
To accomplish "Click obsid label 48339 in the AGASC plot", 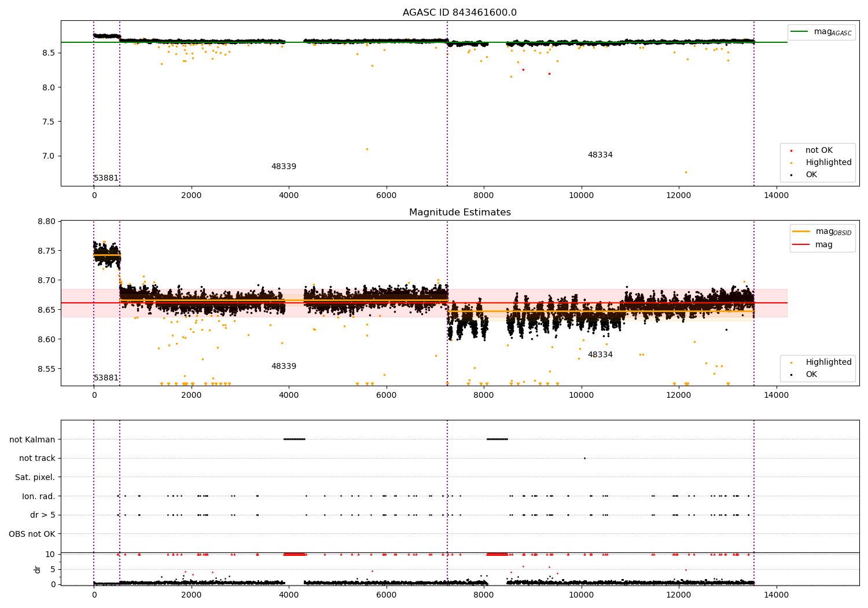I will click(284, 167).
